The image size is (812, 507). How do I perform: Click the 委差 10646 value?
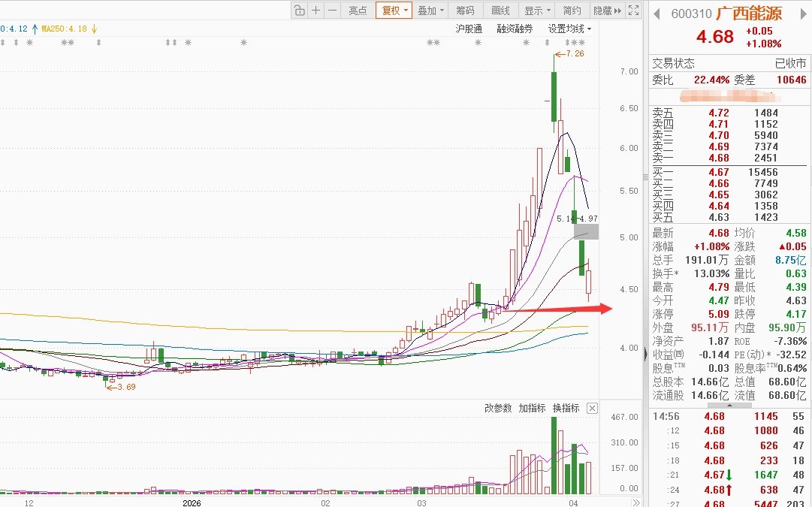coord(791,80)
